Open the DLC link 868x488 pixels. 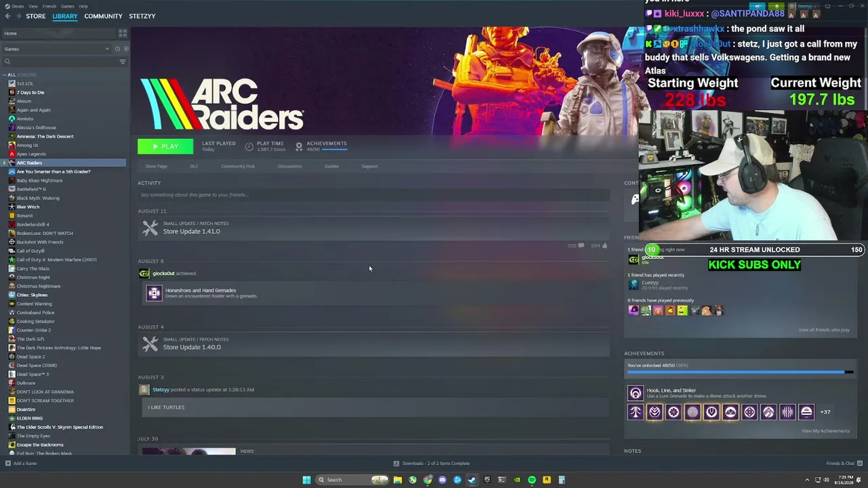point(194,166)
